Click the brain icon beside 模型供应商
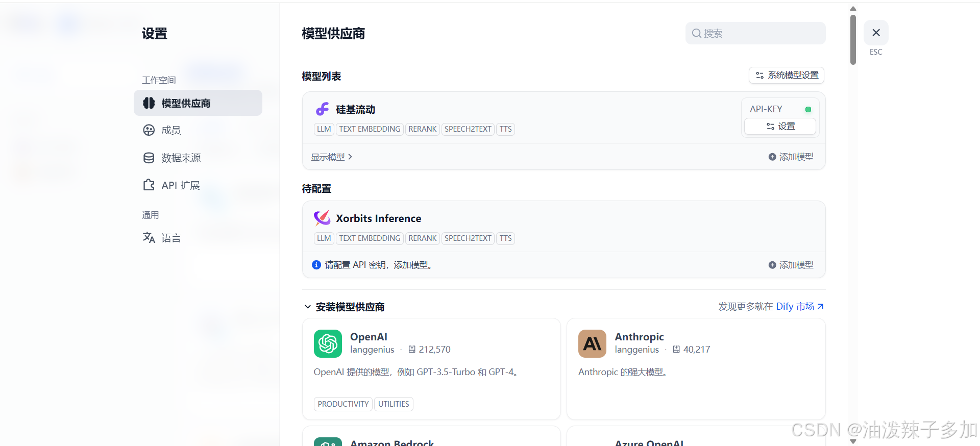Image resolution: width=980 pixels, height=446 pixels. tap(149, 103)
